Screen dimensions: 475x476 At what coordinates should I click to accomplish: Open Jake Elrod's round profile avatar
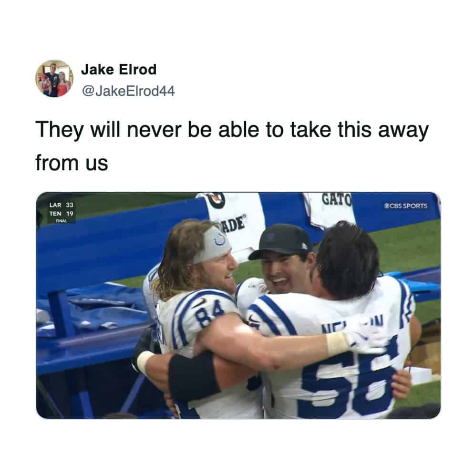(54, 79)
